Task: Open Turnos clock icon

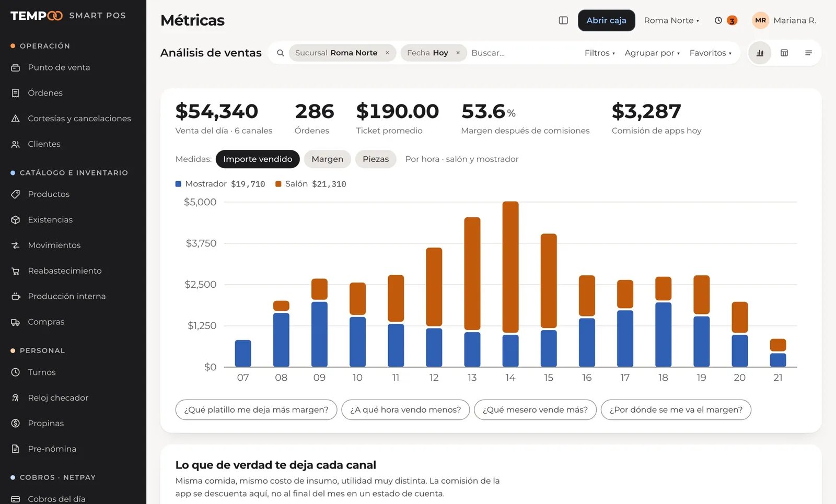Action: (x=16, y=372)
